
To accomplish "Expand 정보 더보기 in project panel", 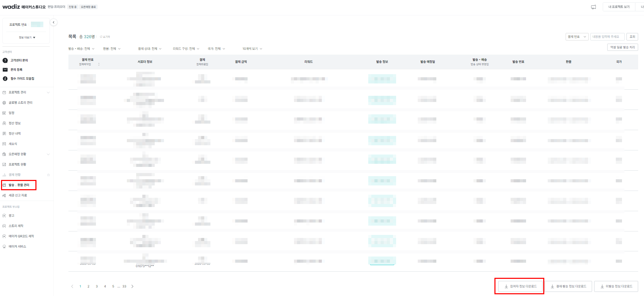I will (27, 37).
